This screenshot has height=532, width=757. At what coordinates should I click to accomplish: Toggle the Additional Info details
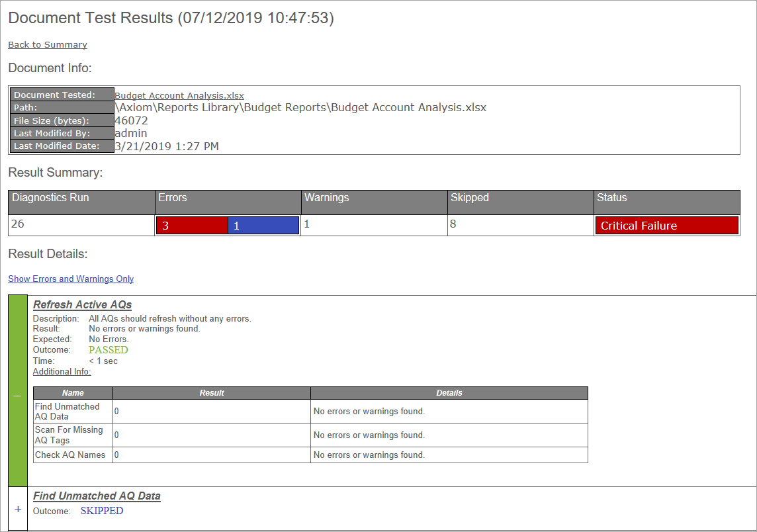[62, 372]
